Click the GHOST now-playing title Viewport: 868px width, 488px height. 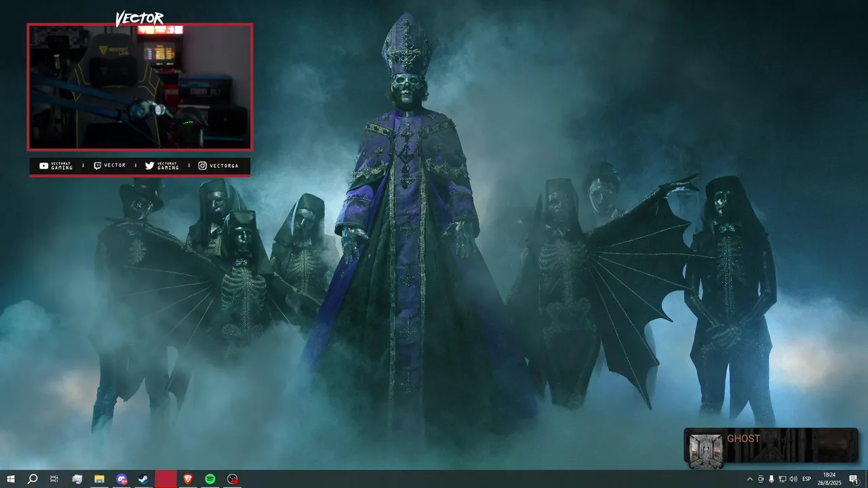(743, 439)
